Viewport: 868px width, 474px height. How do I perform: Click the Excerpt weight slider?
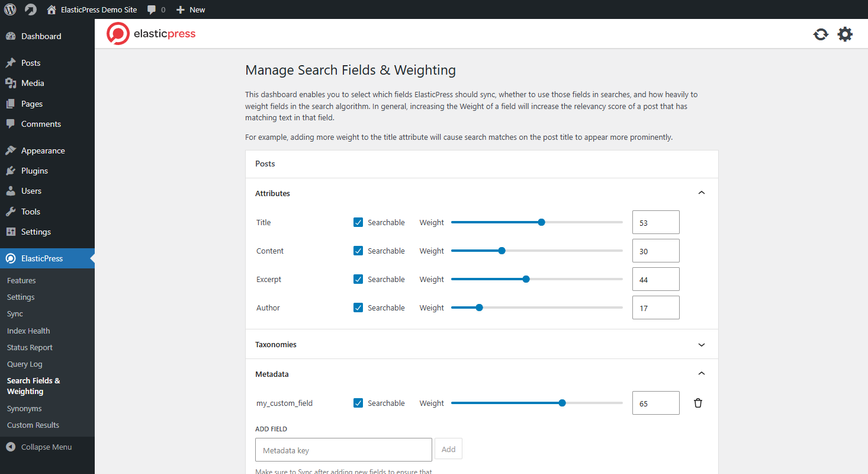537,279
